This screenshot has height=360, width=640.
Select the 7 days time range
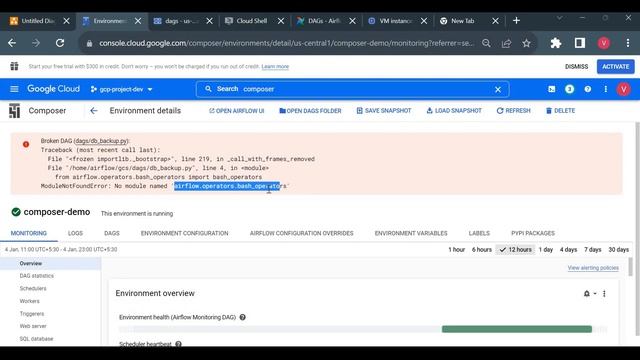pyautogui.click(x=593, y=249)
